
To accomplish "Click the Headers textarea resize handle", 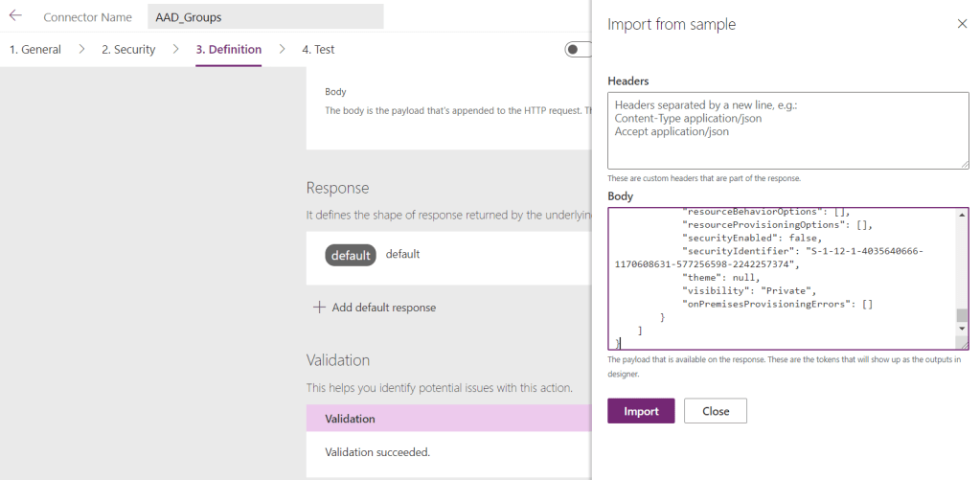I will (x=964, y=164).
